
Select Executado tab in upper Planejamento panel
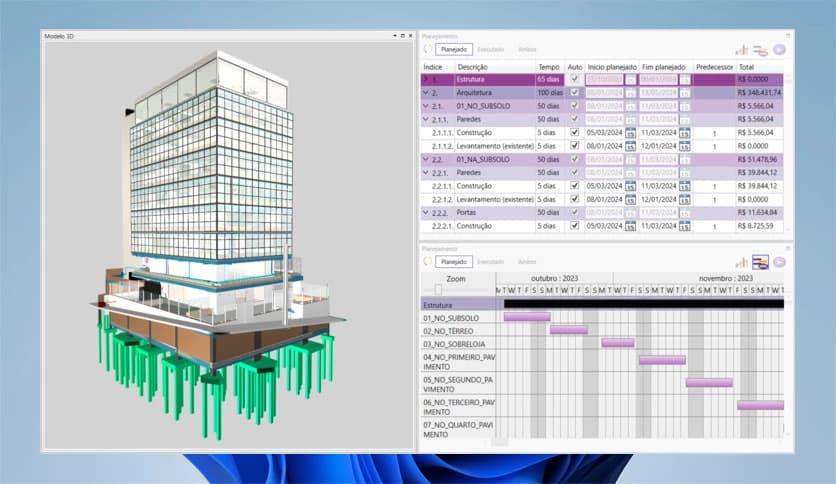coord(491,50)
